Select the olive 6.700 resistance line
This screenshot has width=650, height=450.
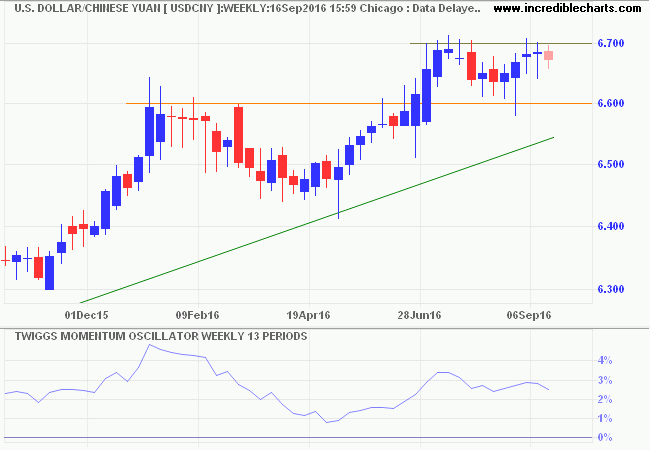coord(501,43)
